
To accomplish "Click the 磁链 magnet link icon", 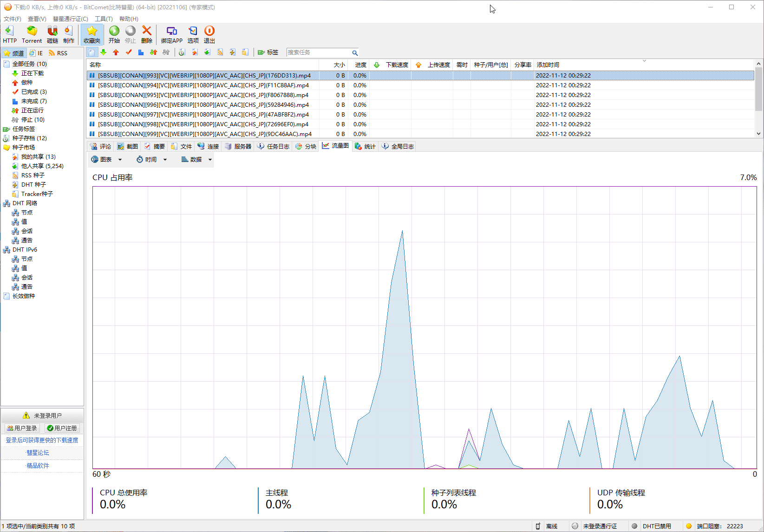I will point(52,34).
